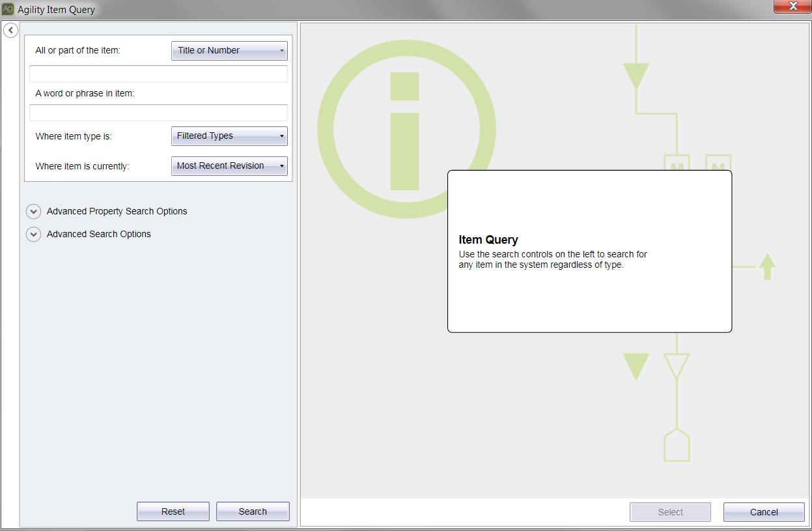Click the 'A word or phrase in item:' label
Viewport: 812px width, 531px height.
point(85,94)
